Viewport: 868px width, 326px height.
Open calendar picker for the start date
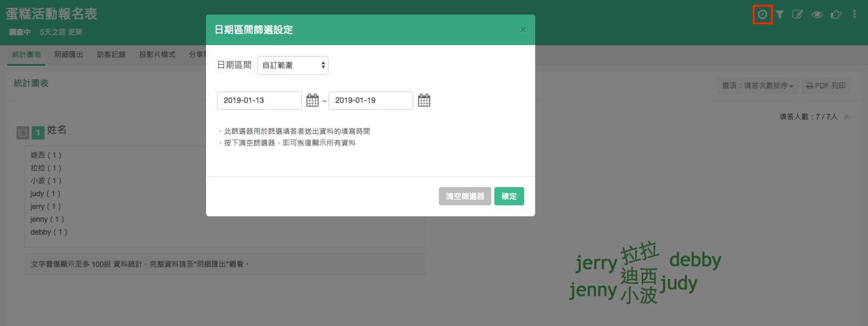[313, 101]
